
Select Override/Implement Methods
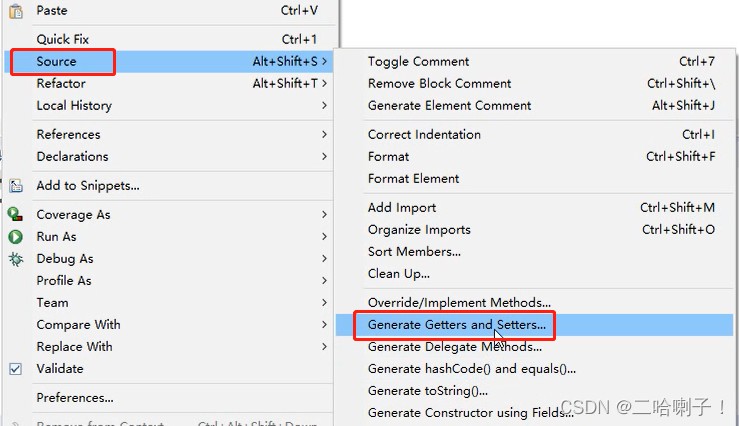click(x=459, y=303)
